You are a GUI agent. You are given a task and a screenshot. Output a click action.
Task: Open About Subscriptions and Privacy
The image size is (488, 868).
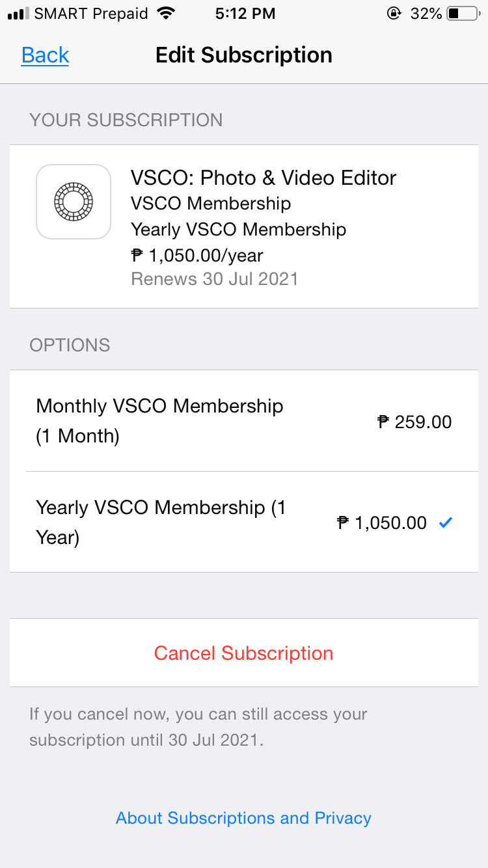pos(243,818)
